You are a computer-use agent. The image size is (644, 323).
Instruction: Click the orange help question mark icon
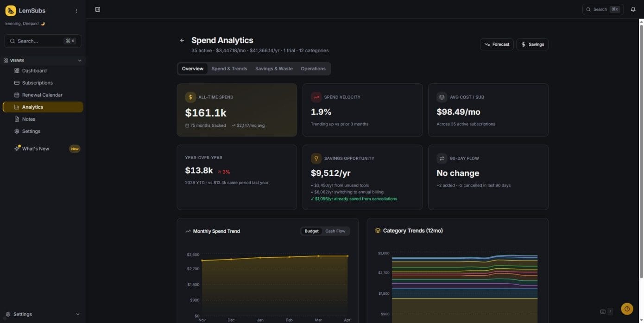coord(627,309)
